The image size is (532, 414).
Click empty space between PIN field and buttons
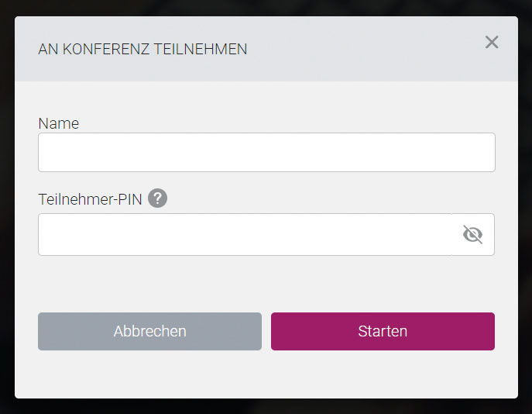[266, 284]
